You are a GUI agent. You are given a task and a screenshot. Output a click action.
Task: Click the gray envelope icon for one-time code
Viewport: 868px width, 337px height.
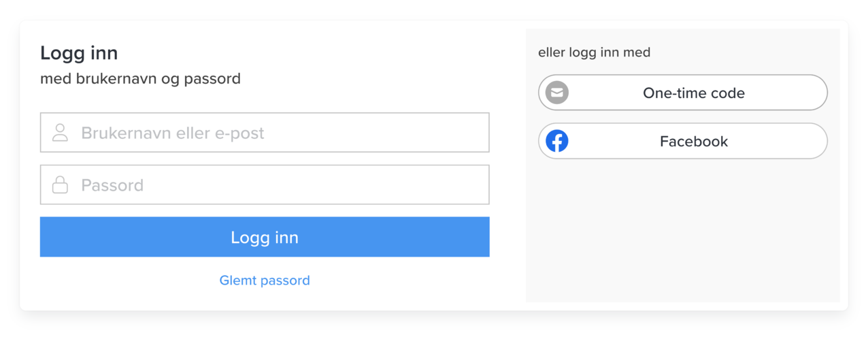click(557, 93)
